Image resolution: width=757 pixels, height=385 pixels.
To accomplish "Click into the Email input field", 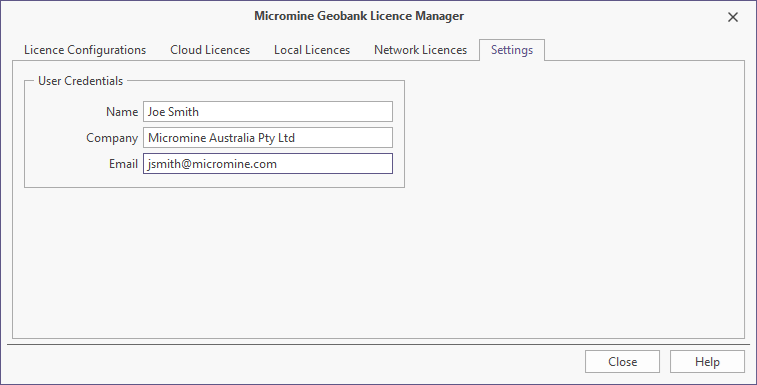I will (268, 164).
